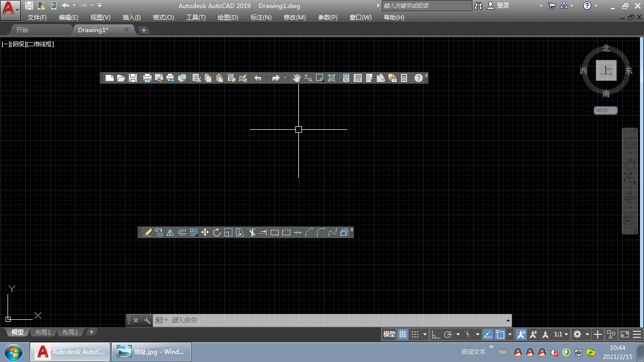The height and width of the screenshot is (362, 644).
Task: Open snap mode dropdown arrow
Action: (x=425, y=334)
